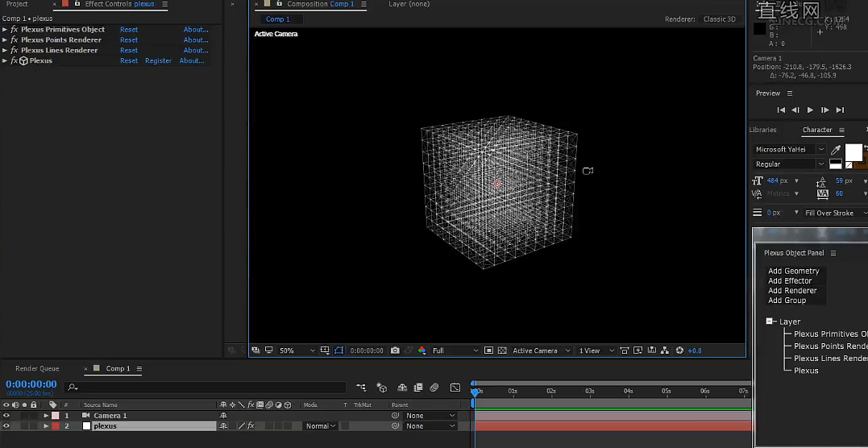Toggle the region of interest icon
The width and height of the screenshot is (868, 448).
click(x=488, y=351)
